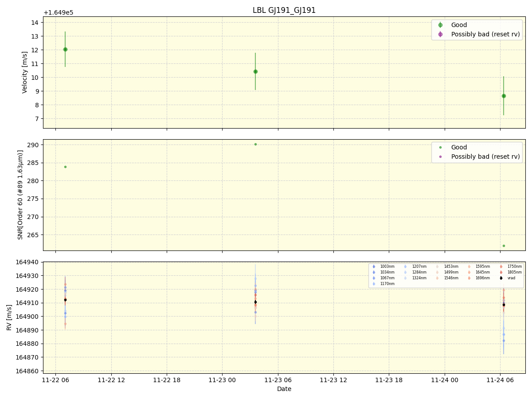Click the SNR point at 290

[255, 144]
